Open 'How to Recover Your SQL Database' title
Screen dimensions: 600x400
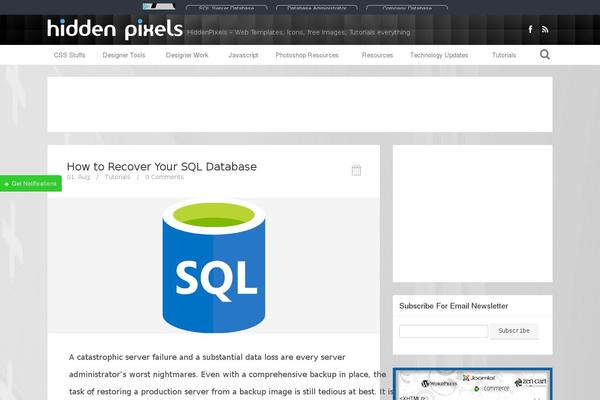tap(161, 167)
